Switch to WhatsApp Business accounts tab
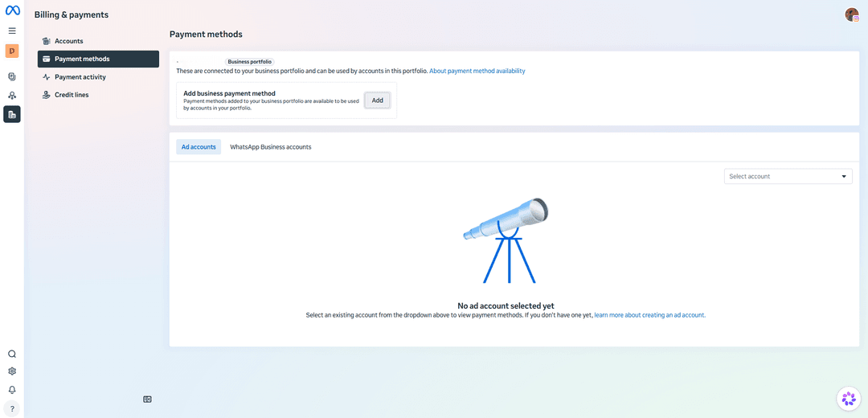Viewport: 868px width, 418px height. [x=271, y=147]
